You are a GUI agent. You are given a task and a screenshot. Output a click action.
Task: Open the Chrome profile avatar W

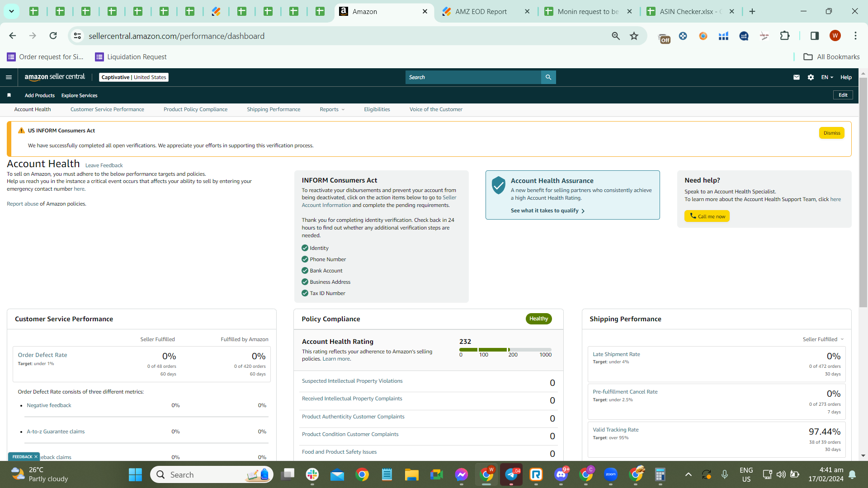point(835,36)
